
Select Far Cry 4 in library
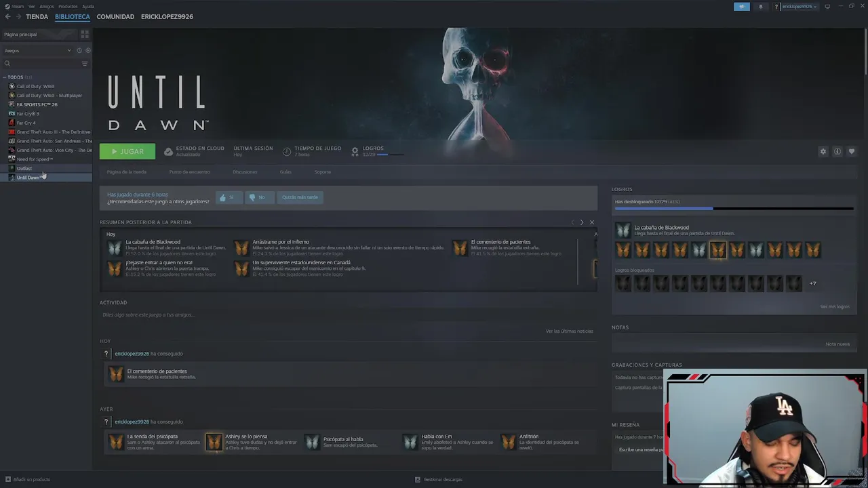[26, 123]
